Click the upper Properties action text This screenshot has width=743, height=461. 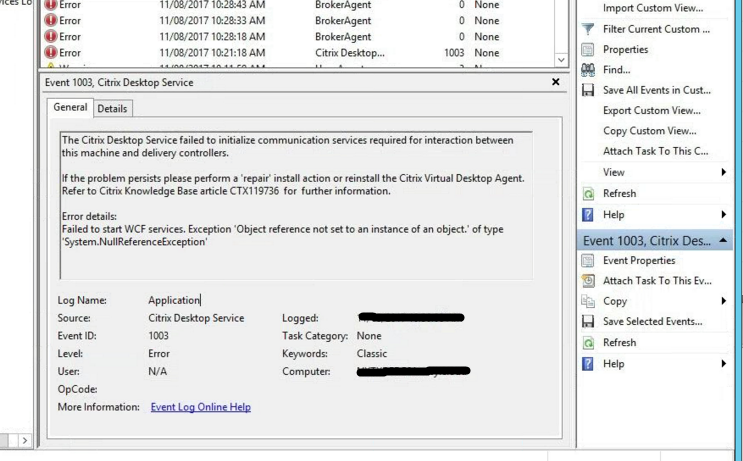pos(625,50)
